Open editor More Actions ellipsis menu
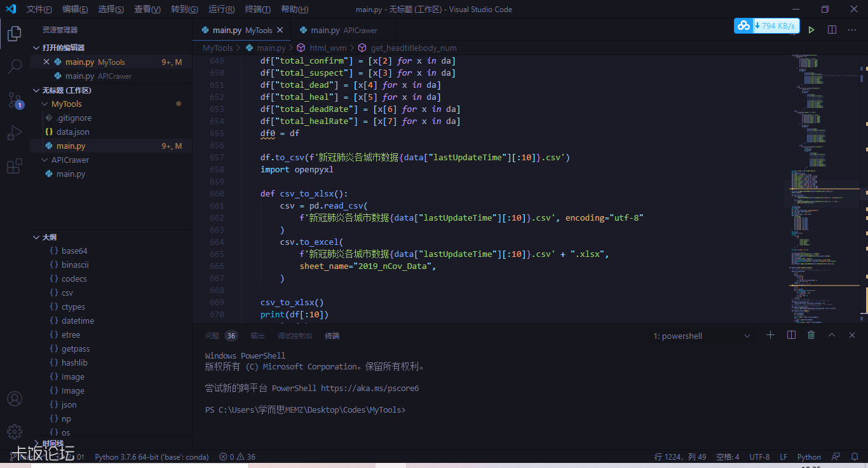 tap(852, 30)
